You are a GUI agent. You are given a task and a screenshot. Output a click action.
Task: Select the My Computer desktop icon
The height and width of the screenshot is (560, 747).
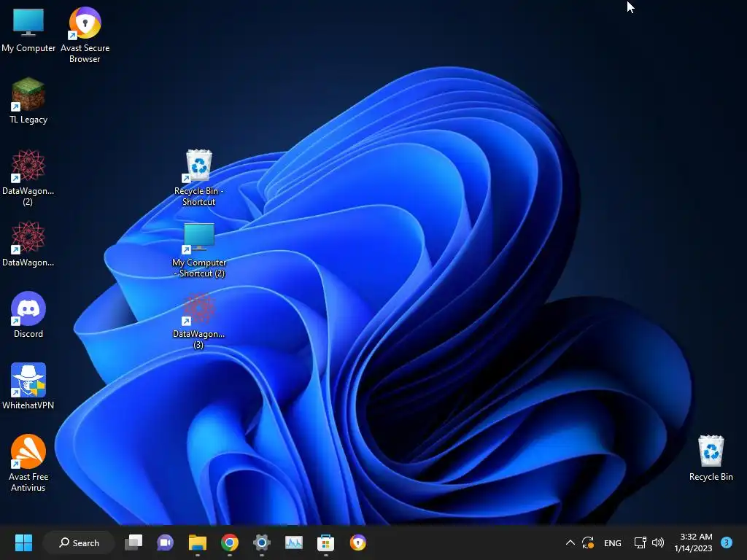28,31
